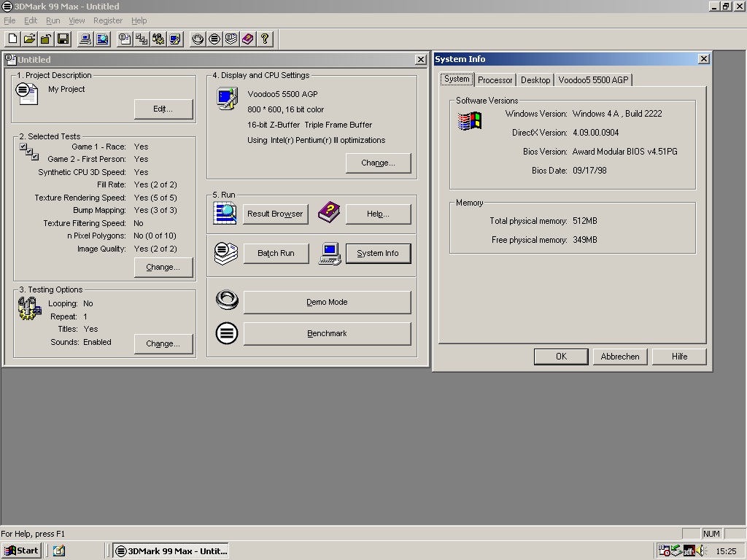The image size is (747, 560).
Task: Click the Windows Start button
Action: [x=21, y=551]
